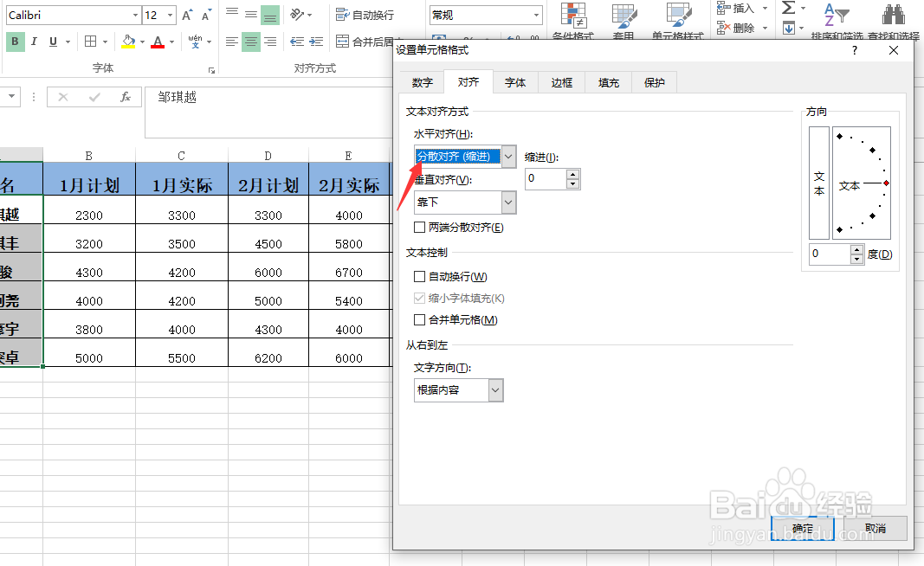Click the Orientation text-rotate icon
The height and width of the screenshot is (566, 924).
point(298,15)
